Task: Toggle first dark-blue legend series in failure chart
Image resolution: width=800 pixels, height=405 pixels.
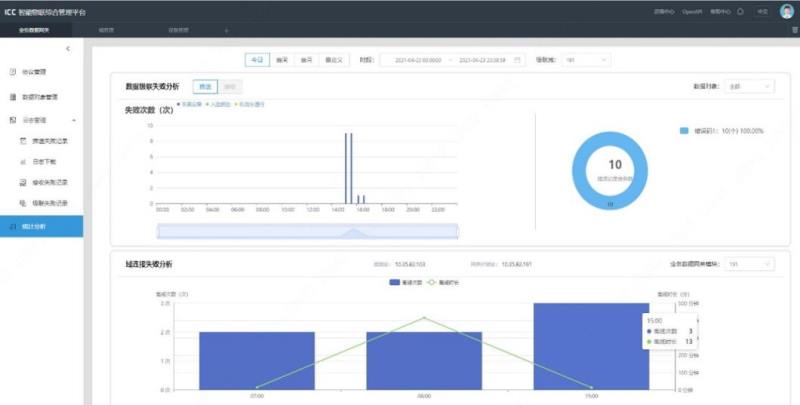Action: point(189,105)
